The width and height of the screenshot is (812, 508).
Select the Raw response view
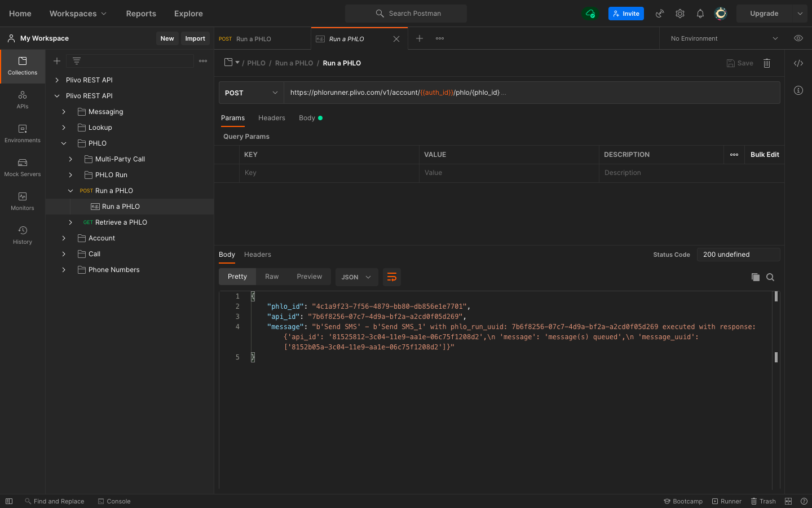coord(272,277)
